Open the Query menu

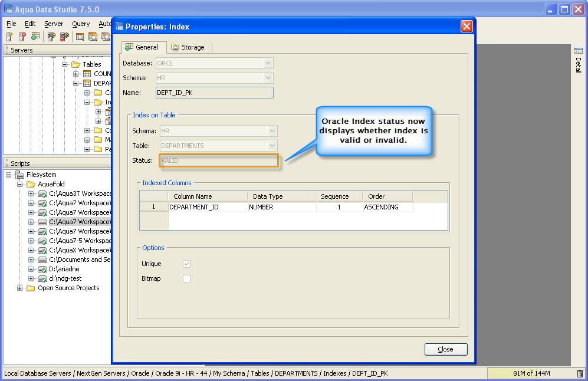pyautogui.click(x=81, y=24)
